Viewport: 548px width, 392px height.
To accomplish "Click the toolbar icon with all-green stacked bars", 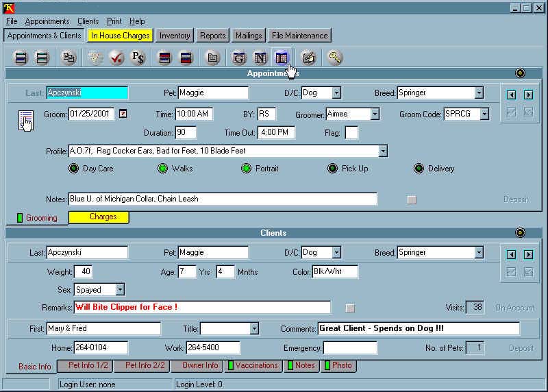I will pyautogui.click(x=42, y=58).
